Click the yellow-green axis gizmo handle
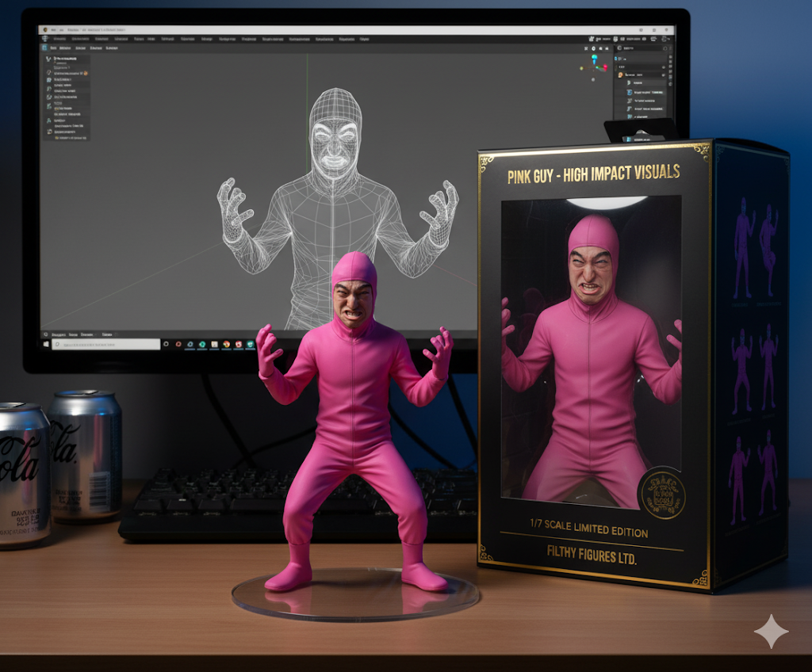The image size is (812, 672). (581, 68)
